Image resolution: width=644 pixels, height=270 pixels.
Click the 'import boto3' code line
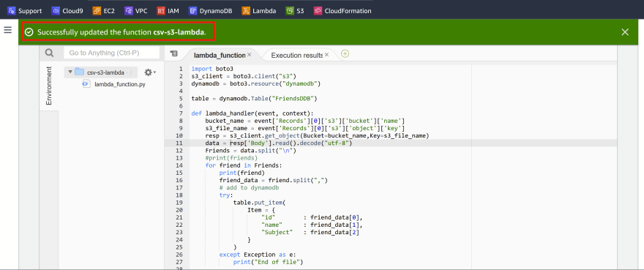(212, 69)
